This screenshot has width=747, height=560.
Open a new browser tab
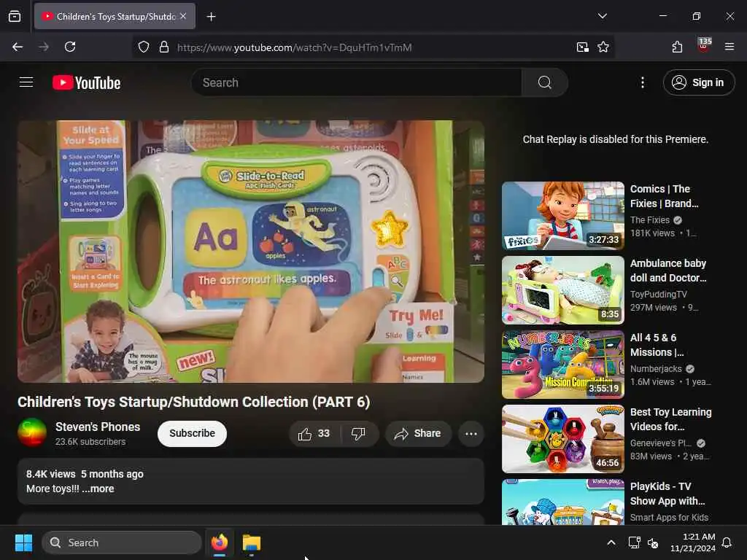pyautogui.click(x=211, y=17)
